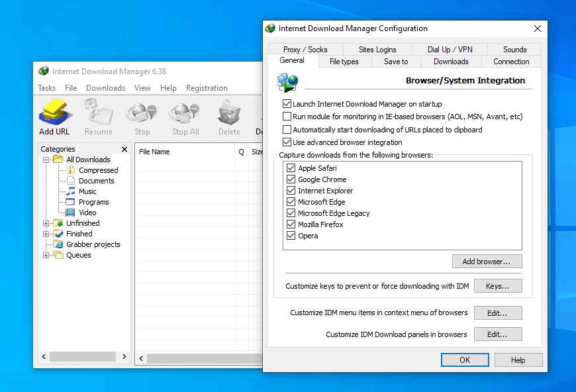The image size is (576, 392).
Task: Switch to the Sites Logins tab
Action: pos(377,49)
